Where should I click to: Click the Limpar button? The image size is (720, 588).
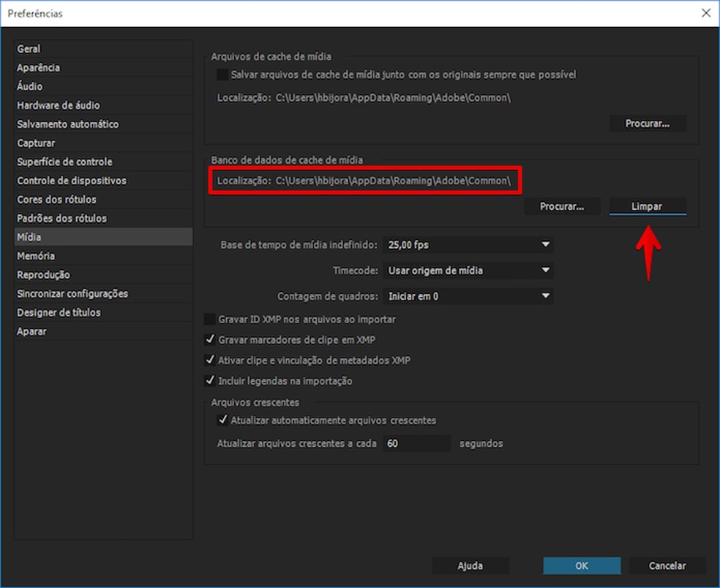coord(648,206)
